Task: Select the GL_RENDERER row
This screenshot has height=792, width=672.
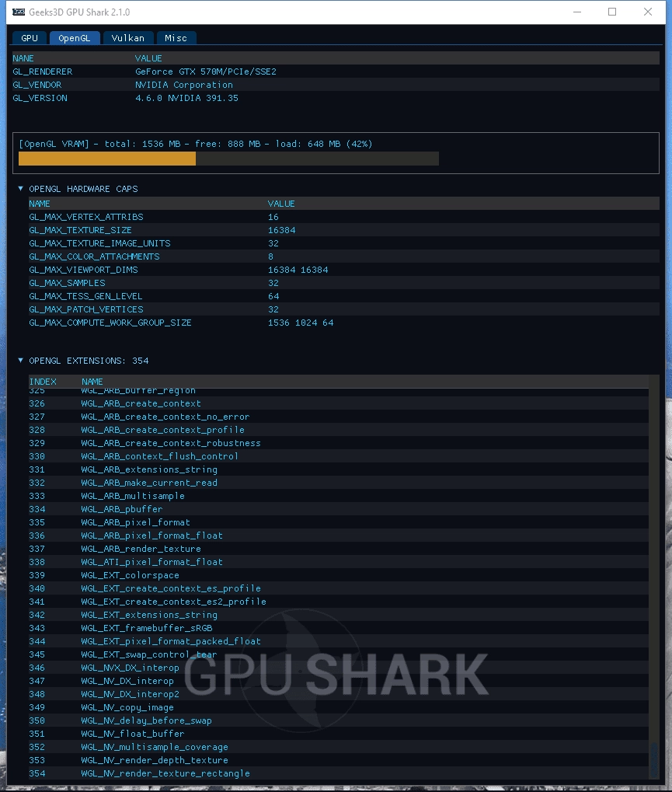Action: tap(336, 72)
